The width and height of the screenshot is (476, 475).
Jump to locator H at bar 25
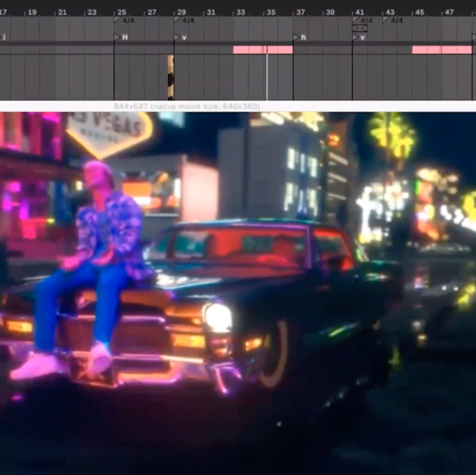(121, 37)
